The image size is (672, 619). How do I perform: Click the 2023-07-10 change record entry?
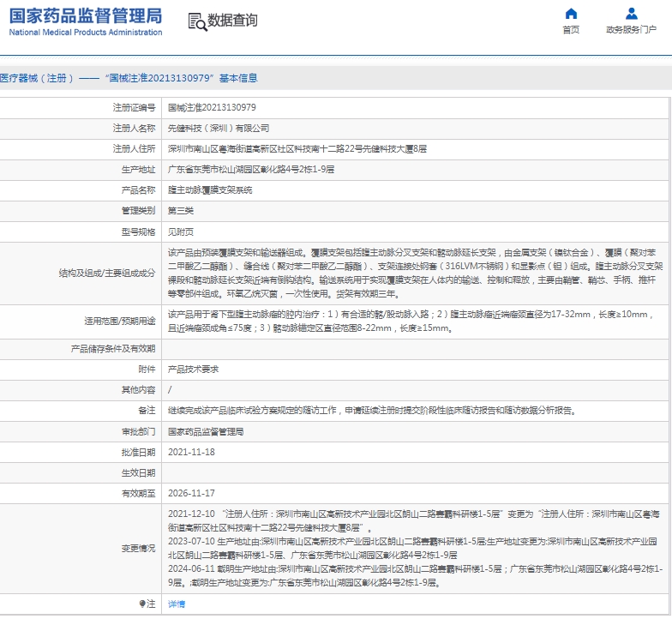(412, 549)
